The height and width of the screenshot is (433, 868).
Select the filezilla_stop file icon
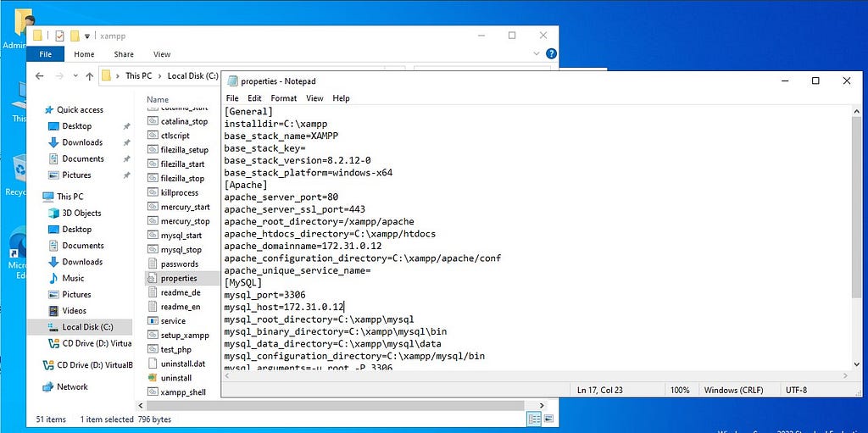click(x=153, y=178)
